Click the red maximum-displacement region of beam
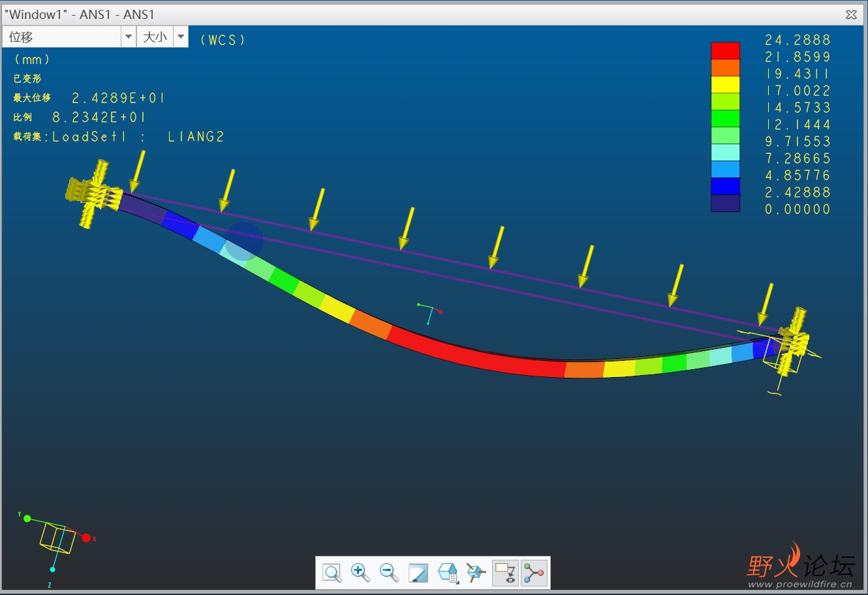Image resolution: width=868 pixels, height=595 pixels. 476,356
